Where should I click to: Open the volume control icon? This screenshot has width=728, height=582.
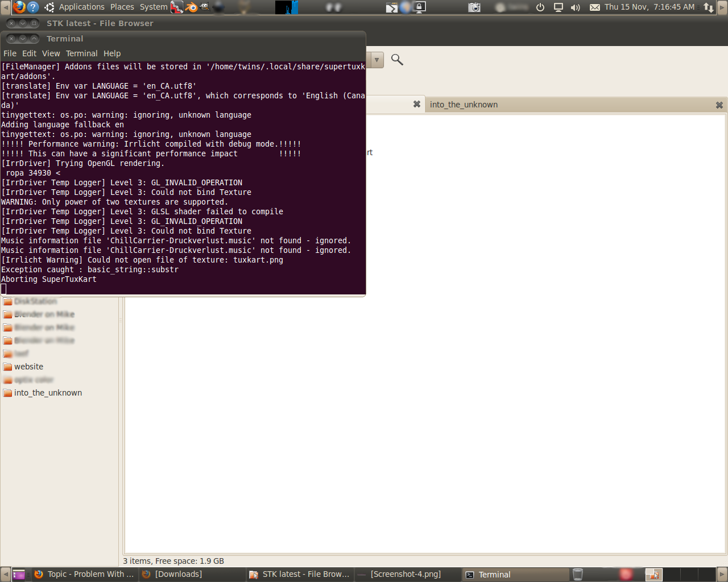[575, 7]
